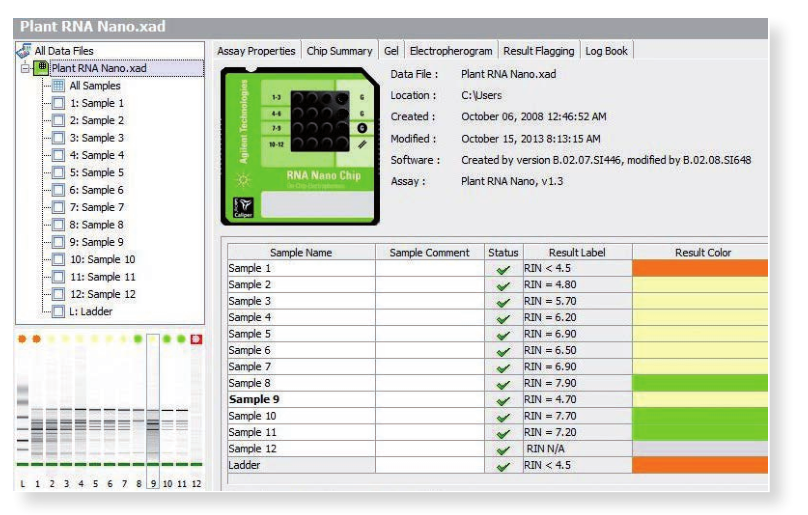Open the Log Book tab
808x515 pixels.
point(607,51)
